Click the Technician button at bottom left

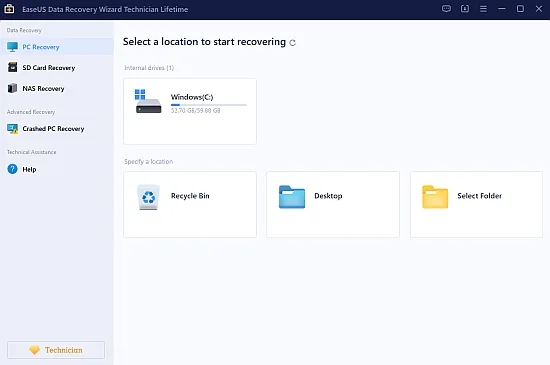pos(56,350)
